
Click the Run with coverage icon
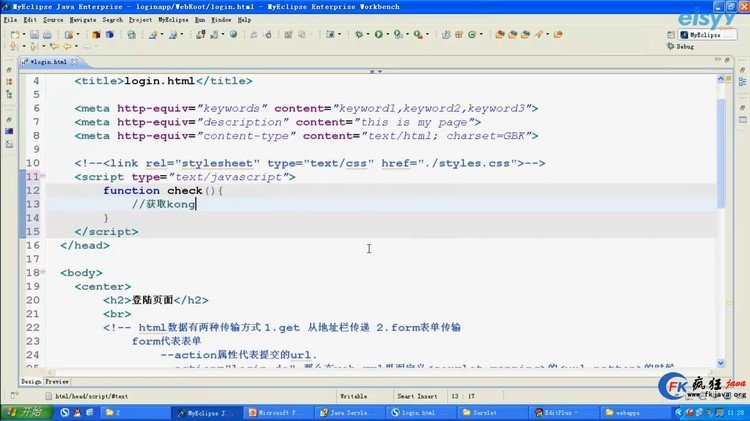pos(398,34)
